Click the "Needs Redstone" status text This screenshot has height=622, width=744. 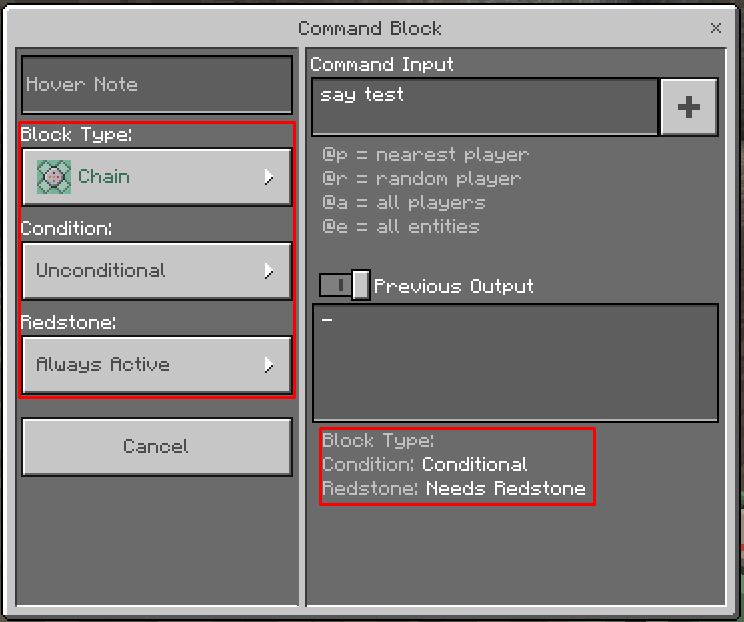505,489
